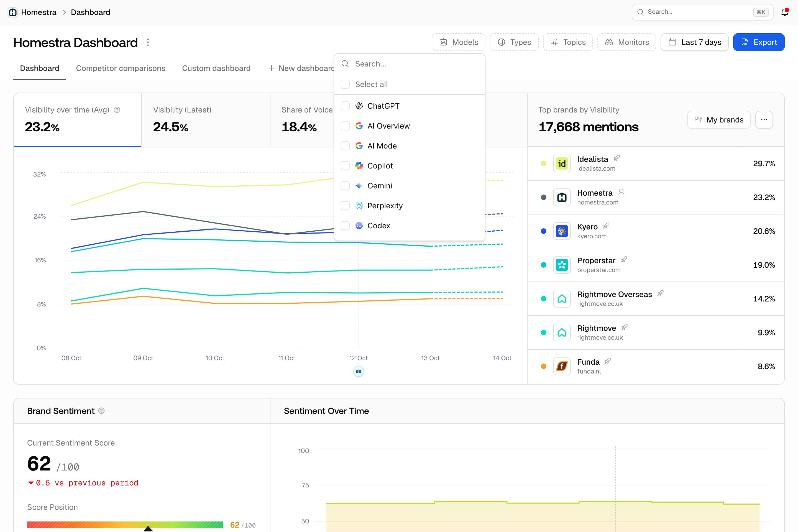798x532 pixels.
Task: Click the model search field in dropdown
Action: tap(410, 64)
